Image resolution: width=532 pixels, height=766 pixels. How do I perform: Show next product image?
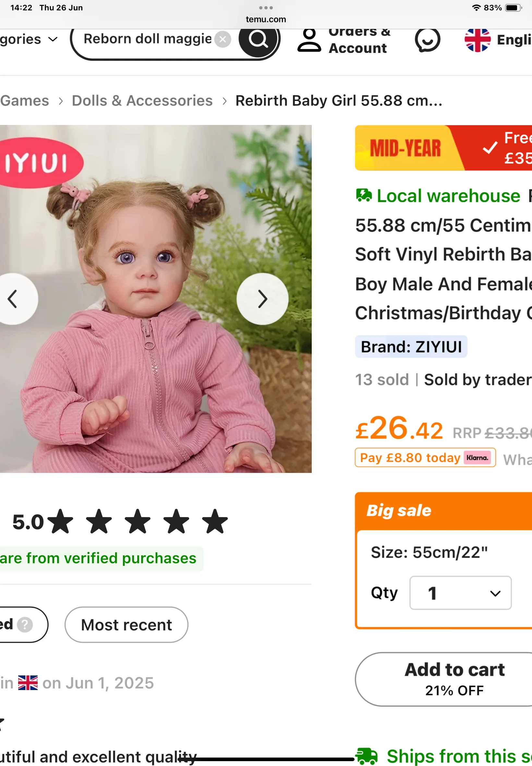point(262,299)
